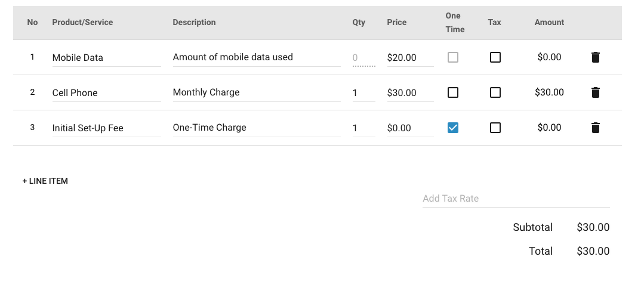The image size is (644, 281).
Task: Click the Mobile Data quantity field
Action: (364, 58)
